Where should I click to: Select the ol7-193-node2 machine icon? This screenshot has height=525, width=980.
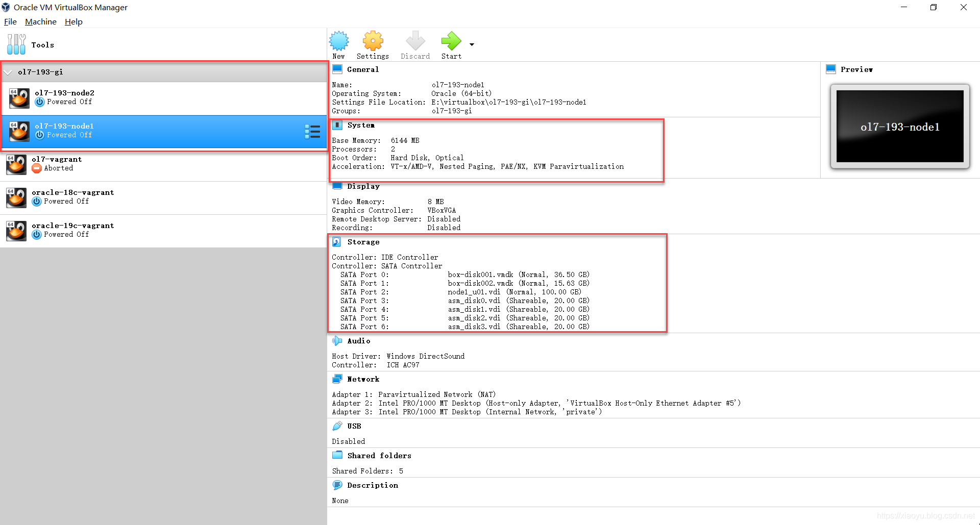pyautogui.click(x=19, y=98)
